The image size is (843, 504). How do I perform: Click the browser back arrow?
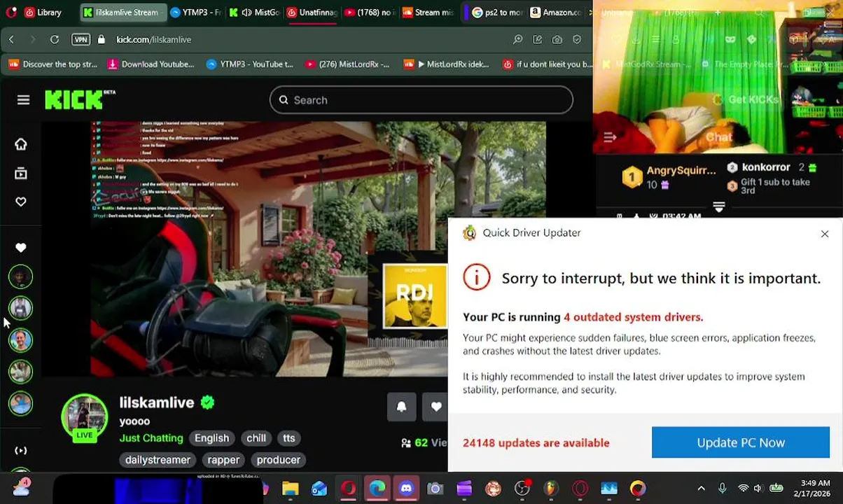pos(11,40)
